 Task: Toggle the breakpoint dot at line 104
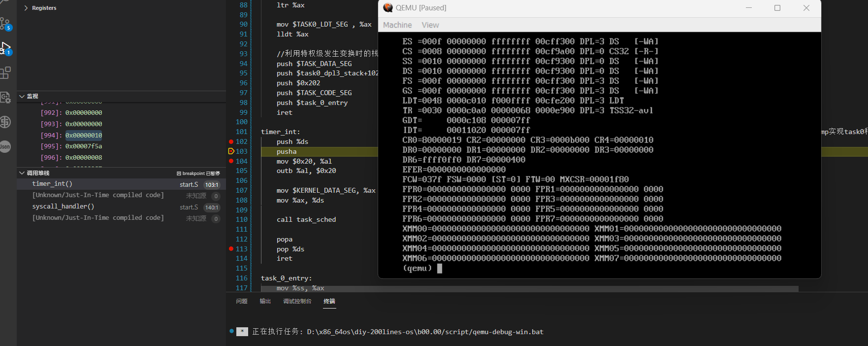point(231,161)
